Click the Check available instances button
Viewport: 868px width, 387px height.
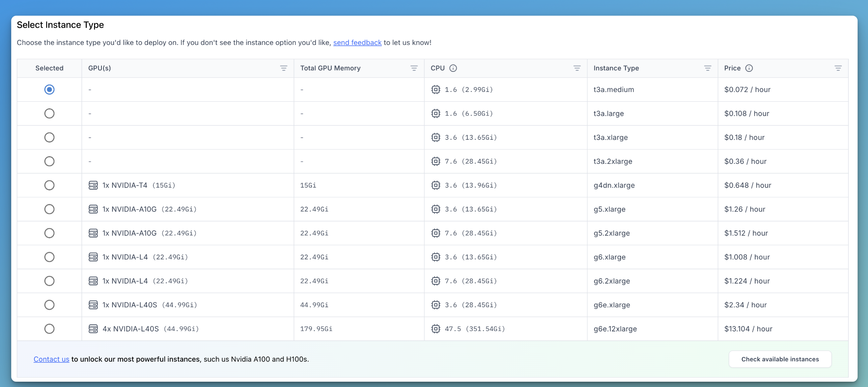[x=780, y=359]
